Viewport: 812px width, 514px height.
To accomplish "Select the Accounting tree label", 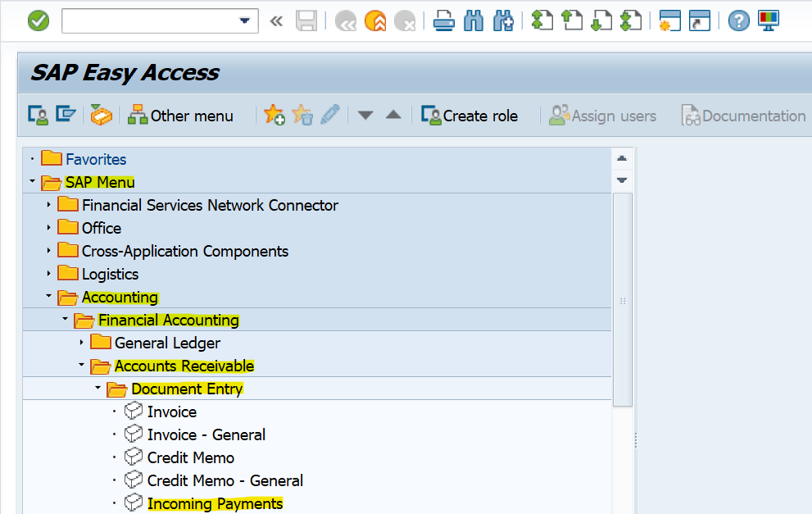I will [x=120, y=298].
